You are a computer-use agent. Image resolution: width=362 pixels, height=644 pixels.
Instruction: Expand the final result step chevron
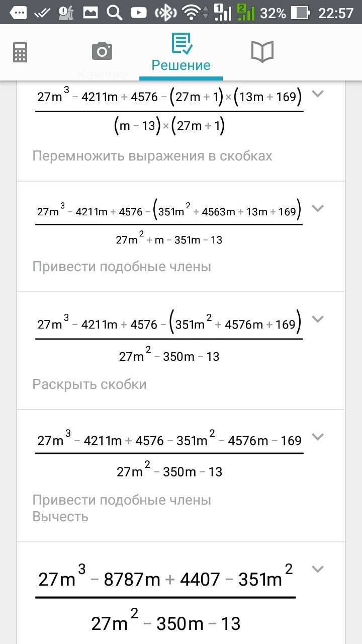[x=317, y=569]
